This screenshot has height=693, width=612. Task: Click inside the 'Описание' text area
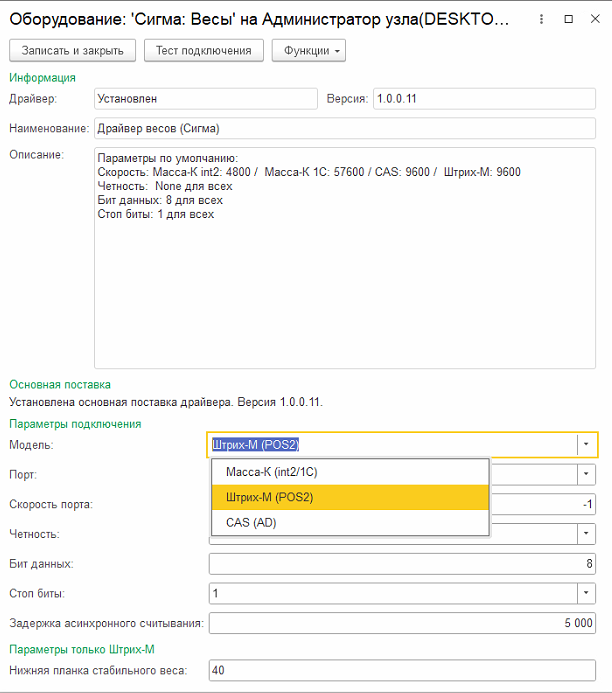345,258
